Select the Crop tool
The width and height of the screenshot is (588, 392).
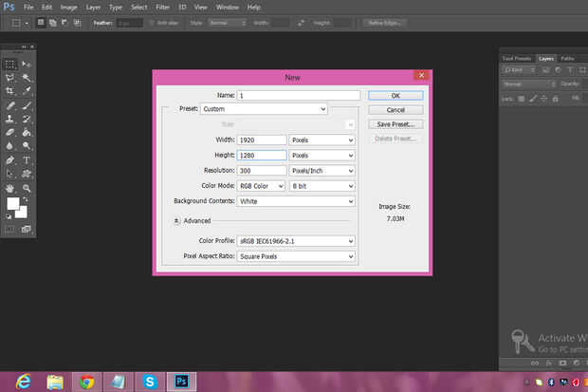pyautogui.click(x=10, y=91)
